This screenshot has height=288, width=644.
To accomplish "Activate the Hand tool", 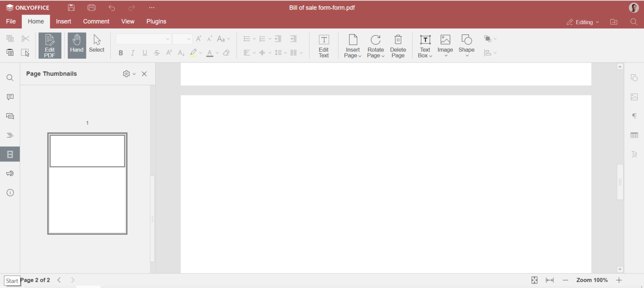I will tap(77, 46).
